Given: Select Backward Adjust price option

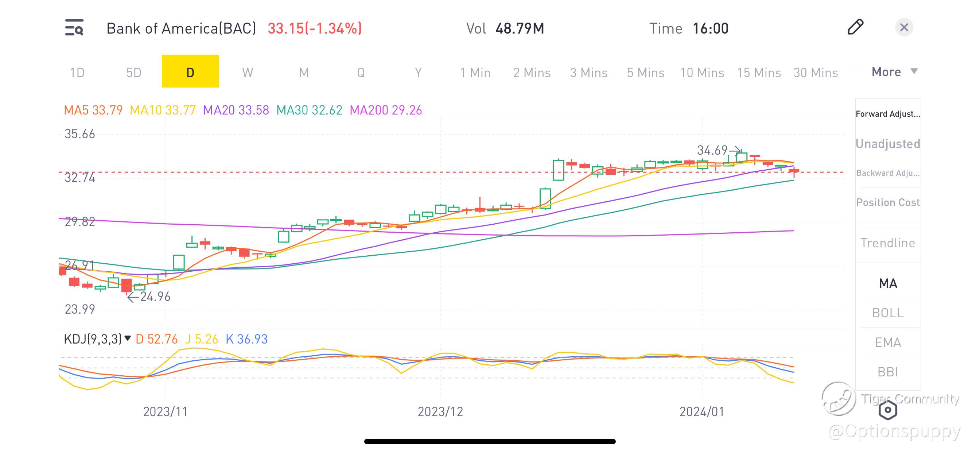Looking at the screenshot, I should point(887,173).
